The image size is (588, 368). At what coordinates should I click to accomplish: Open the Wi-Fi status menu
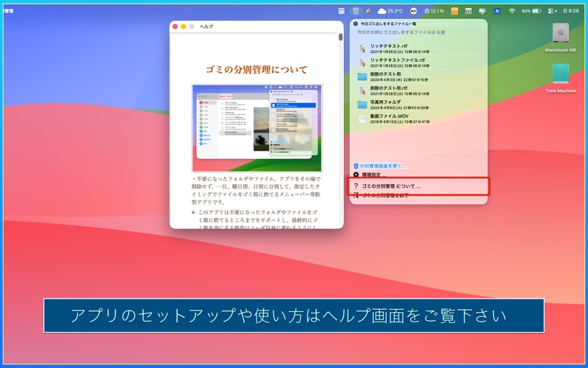coord(512,11)
